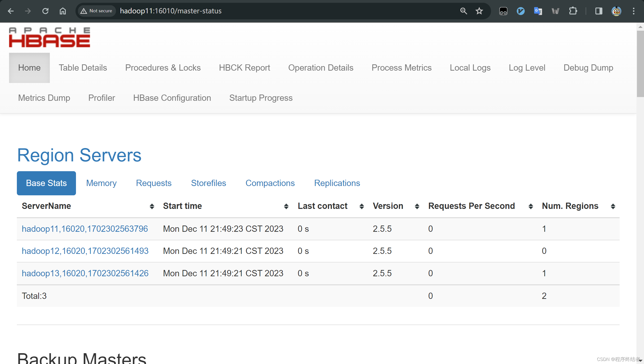Open Table Details page

83,68
